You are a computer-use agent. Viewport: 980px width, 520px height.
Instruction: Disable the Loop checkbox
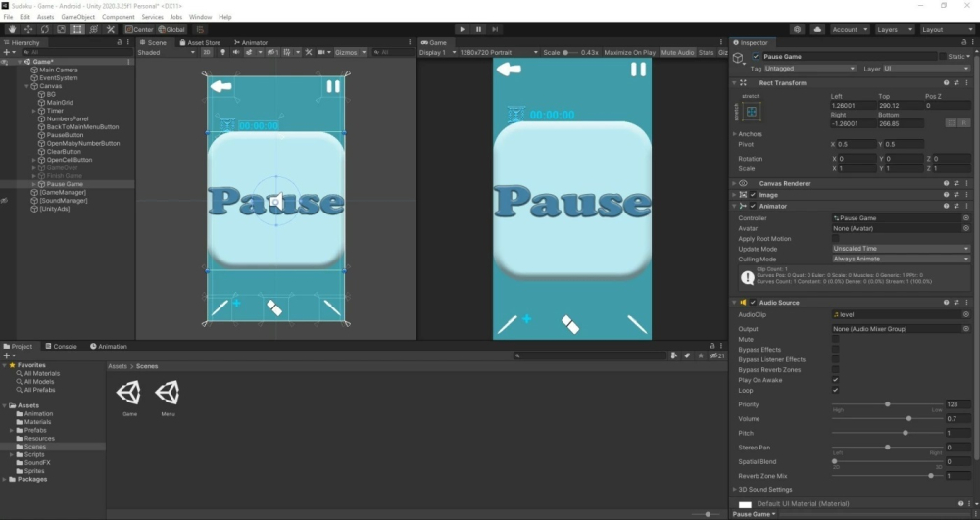click(x=835, y=390)
